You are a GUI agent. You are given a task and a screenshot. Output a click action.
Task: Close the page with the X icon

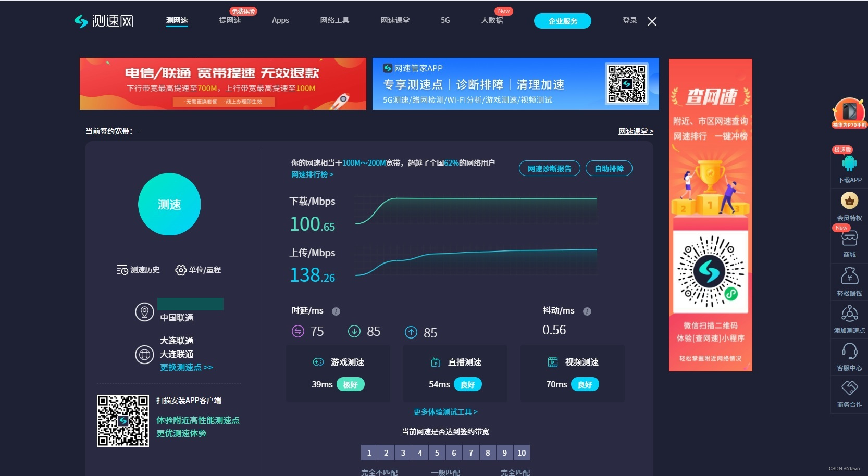coord(652,21)
